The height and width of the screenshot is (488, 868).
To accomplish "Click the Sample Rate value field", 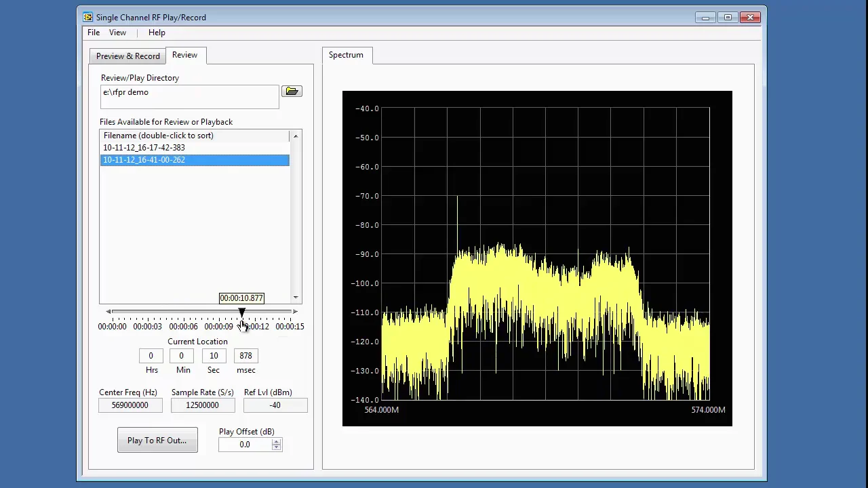I will click(x=202, y=405).
